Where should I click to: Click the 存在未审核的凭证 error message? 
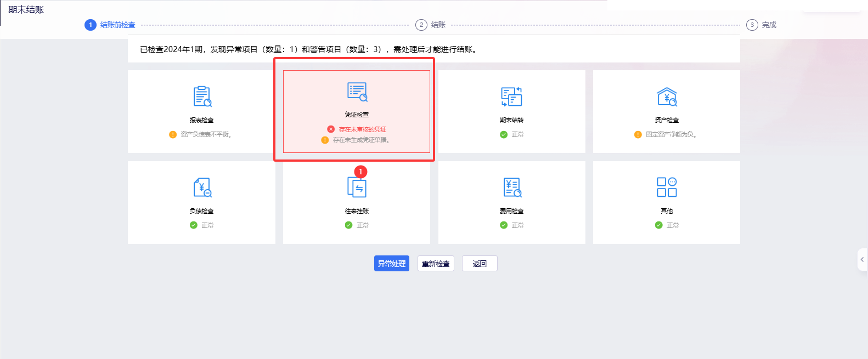coord(363,129)
